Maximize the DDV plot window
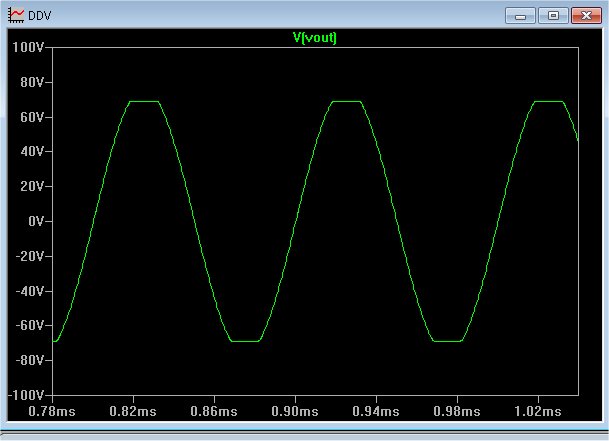The height and width of the screenshot is (441, 609). (553, 16)
